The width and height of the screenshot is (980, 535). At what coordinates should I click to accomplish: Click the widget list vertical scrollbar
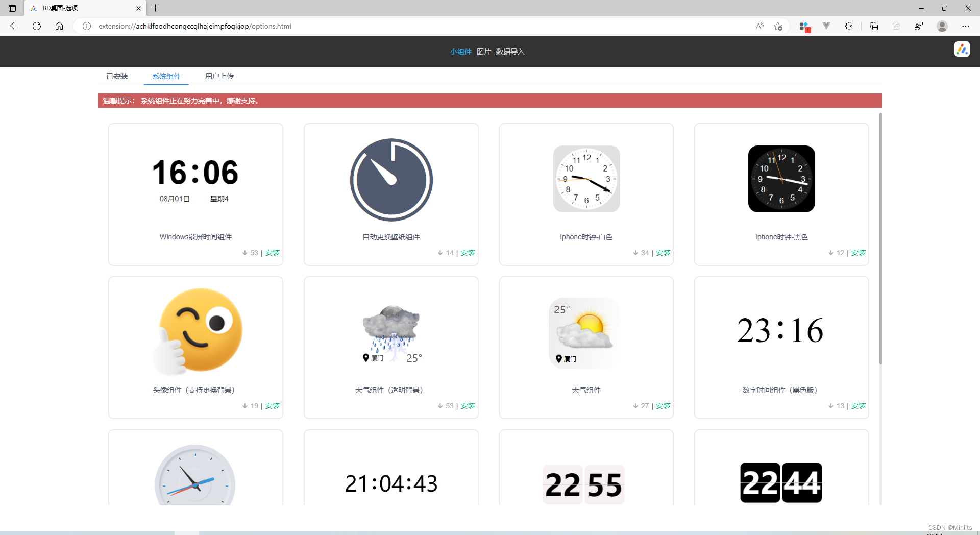[x=880, y=239]
